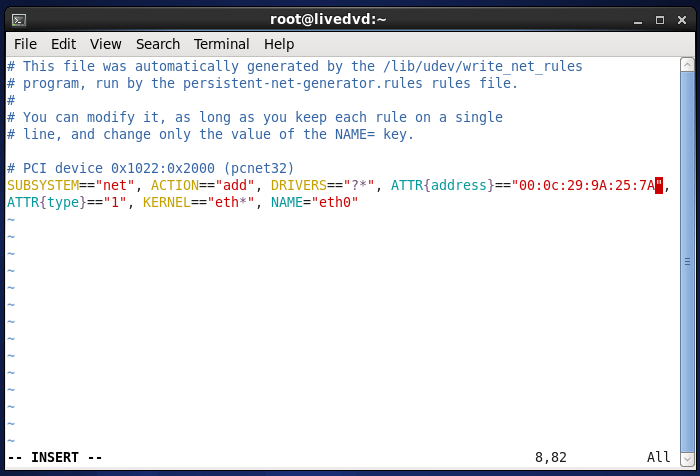Click the ACTION keyword

[175, 185]
